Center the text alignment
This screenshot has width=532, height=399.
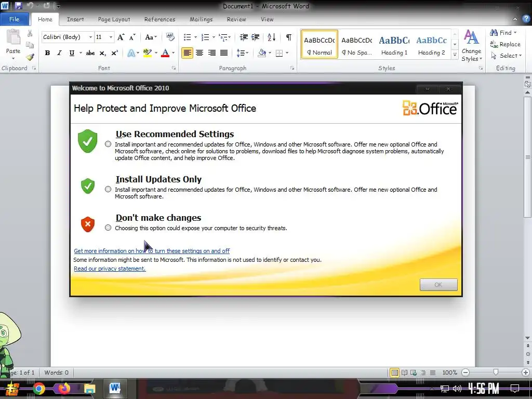(199, 53)
